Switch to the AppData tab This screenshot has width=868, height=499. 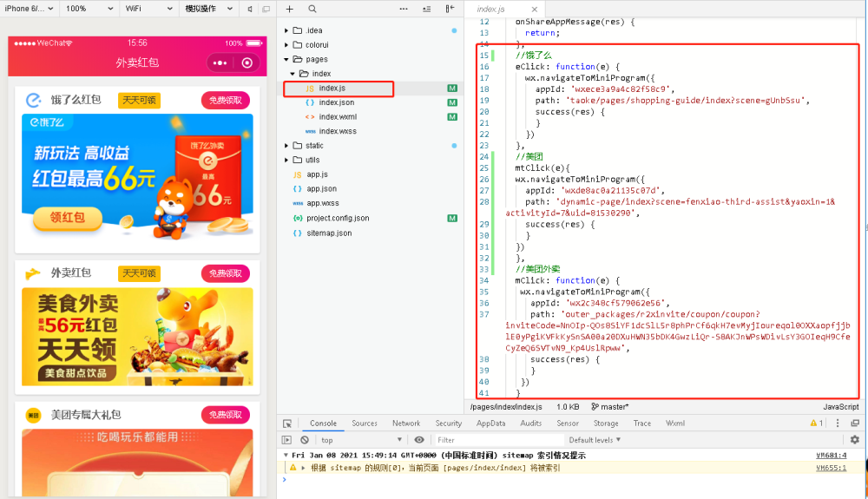pos(491,423)
